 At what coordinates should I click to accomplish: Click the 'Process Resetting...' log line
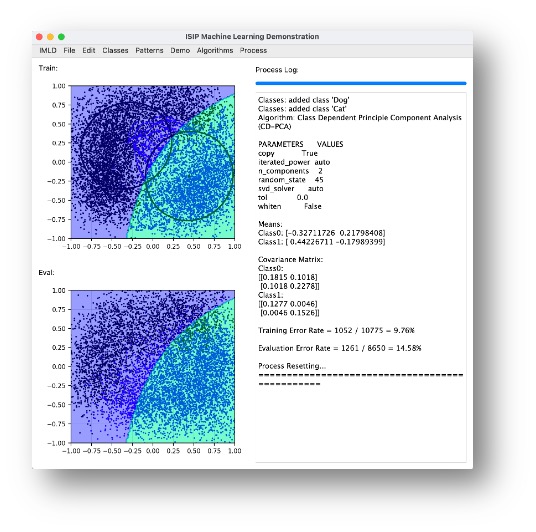coord(292,366)
